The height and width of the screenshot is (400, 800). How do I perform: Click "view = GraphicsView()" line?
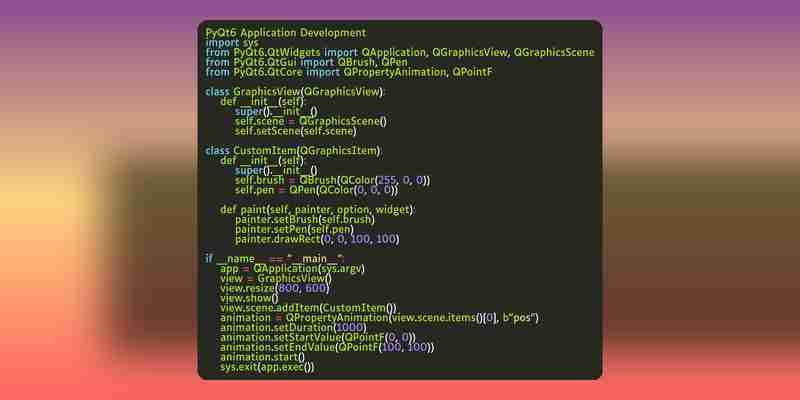276,279
